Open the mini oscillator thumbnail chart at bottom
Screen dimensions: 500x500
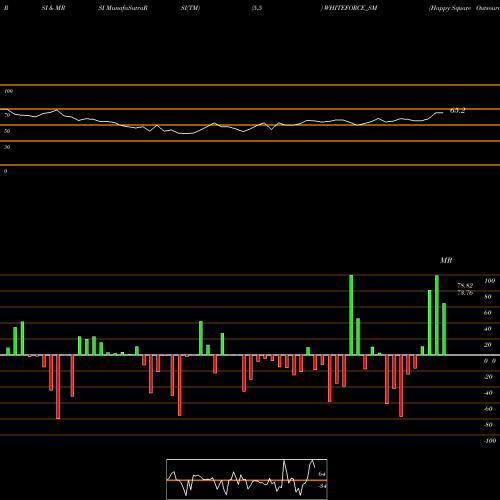[x=247, y=479]
